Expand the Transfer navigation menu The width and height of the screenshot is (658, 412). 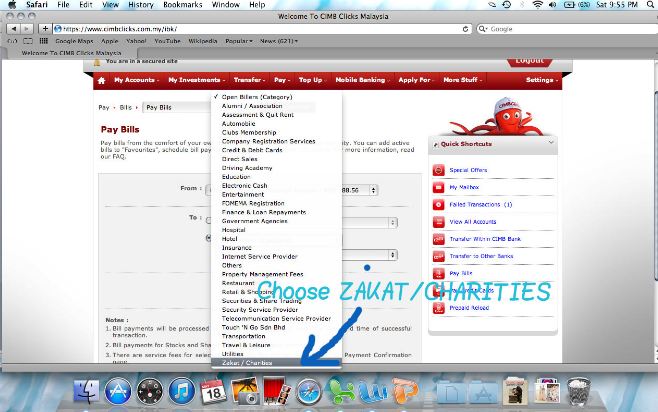point(249,80)
